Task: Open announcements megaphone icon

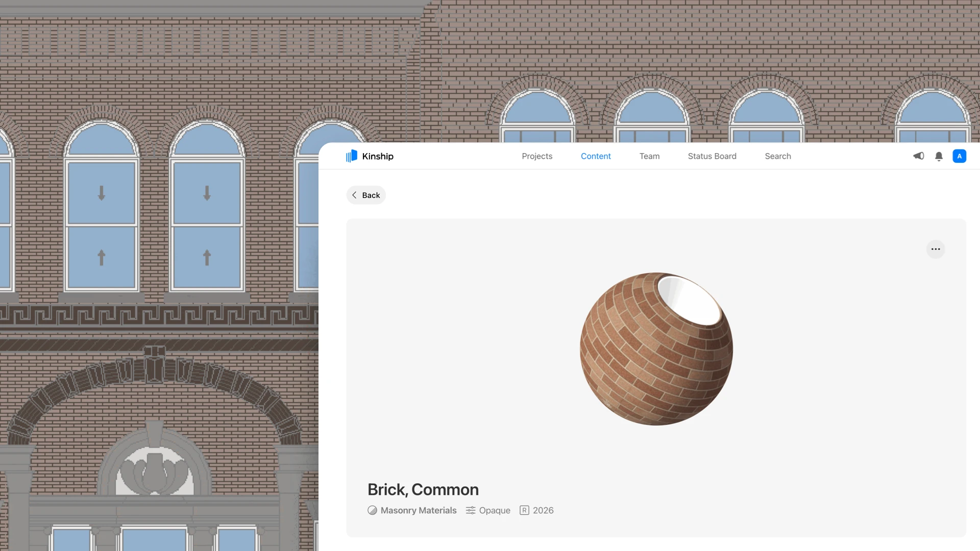Action: (918, 156)
